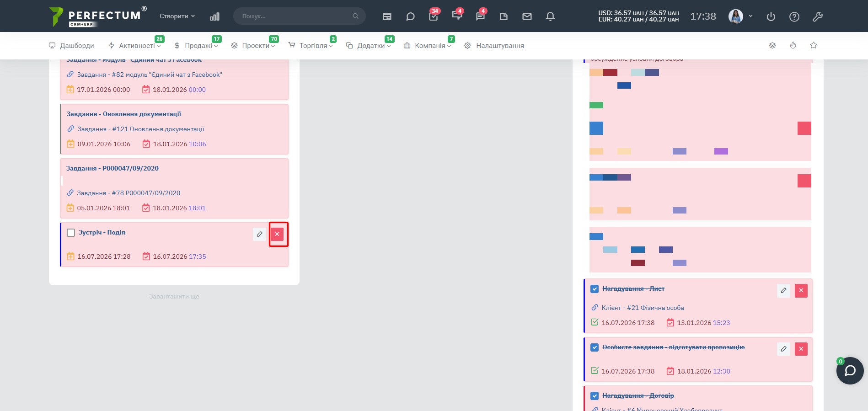
Task: Open comments icon next to documents icon
Action: click(x=480, y=16)
